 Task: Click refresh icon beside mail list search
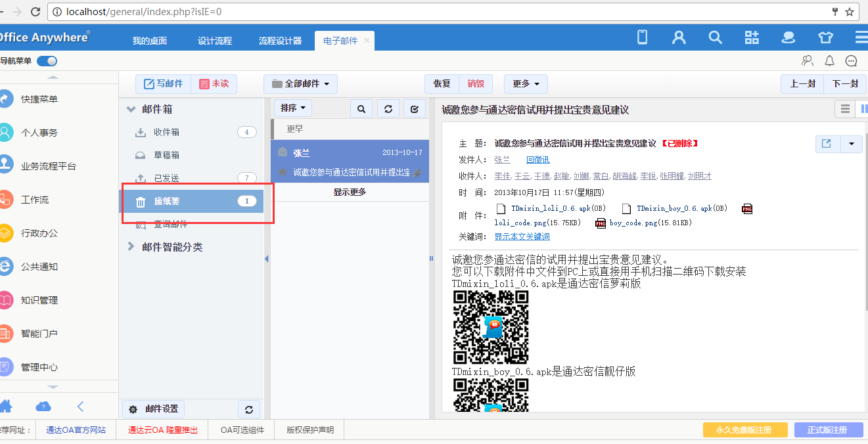tap(388, 109)
